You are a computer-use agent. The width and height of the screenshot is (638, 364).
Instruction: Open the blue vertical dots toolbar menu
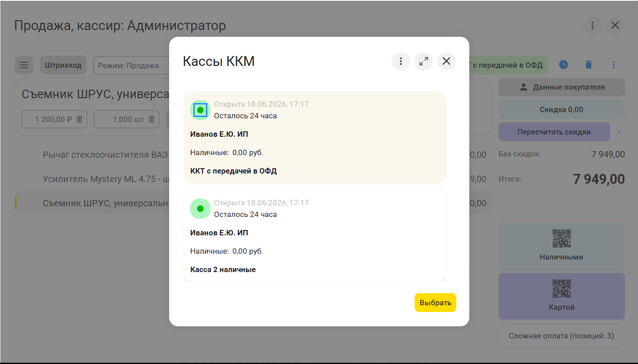click(x=614, y=65)
